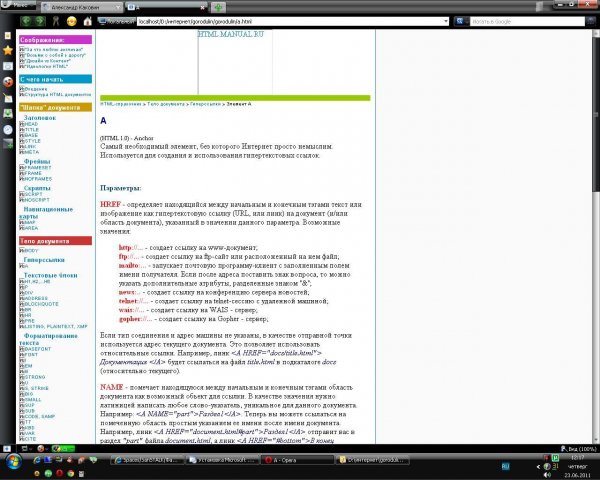Screen dimensions: 600x480
Task: Open the BASEFONT element link
Action: [38, 349]
